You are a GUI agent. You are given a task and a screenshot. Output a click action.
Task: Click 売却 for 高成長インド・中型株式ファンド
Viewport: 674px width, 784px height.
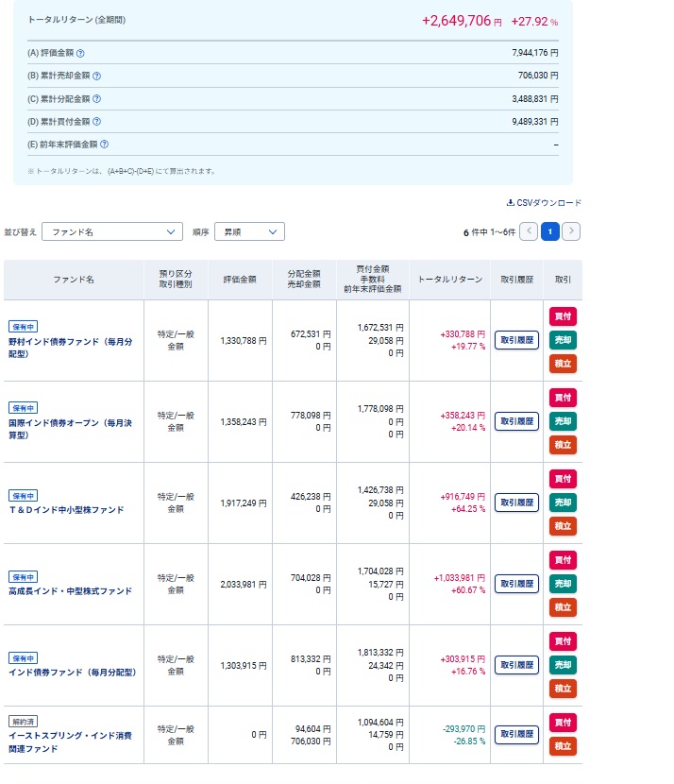click(x=563, y=584)
